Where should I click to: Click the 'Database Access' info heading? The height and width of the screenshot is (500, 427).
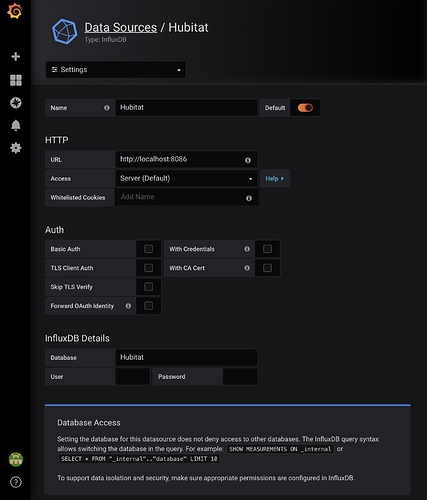pos(89,423)
